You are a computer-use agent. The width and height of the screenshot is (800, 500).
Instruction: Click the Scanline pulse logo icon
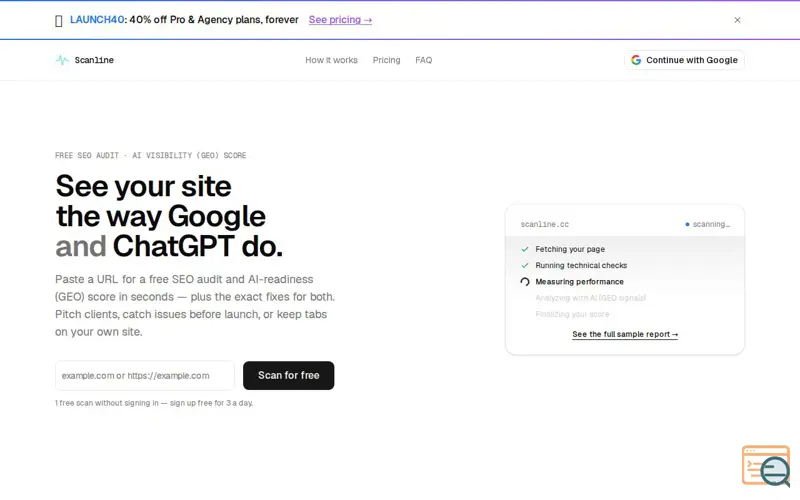pos(62,60)
